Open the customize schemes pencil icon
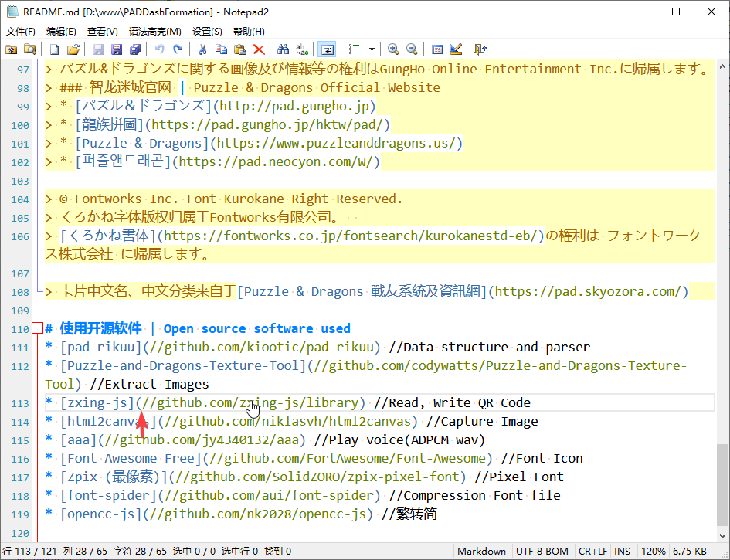730x560 pixels. pos(456,49)
